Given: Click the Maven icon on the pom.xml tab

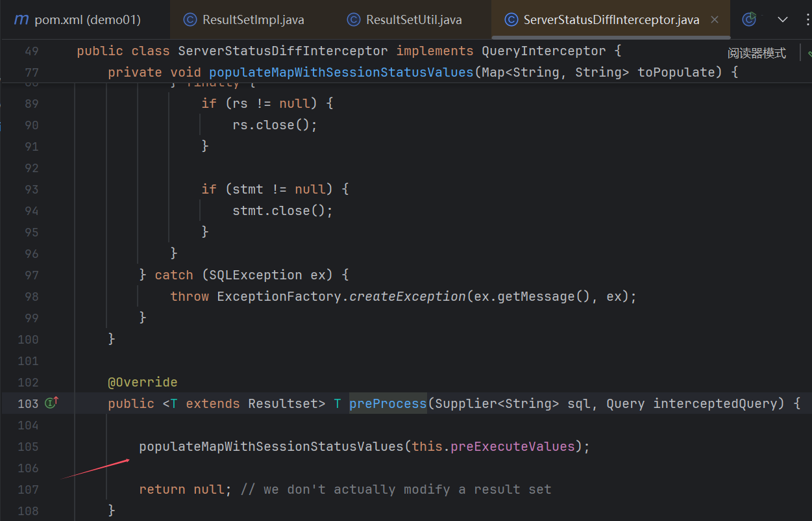Looking at the screenshot, I should (x=22, y=19).
